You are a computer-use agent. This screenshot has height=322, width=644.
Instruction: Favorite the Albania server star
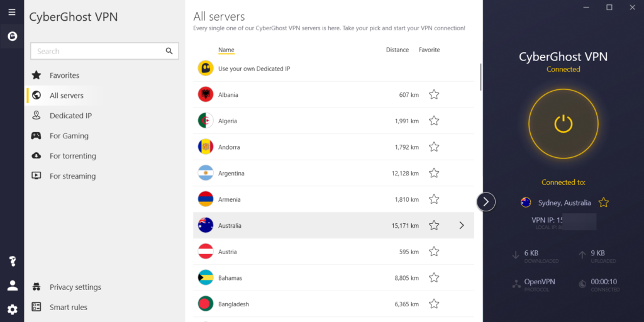coord(434,95)
